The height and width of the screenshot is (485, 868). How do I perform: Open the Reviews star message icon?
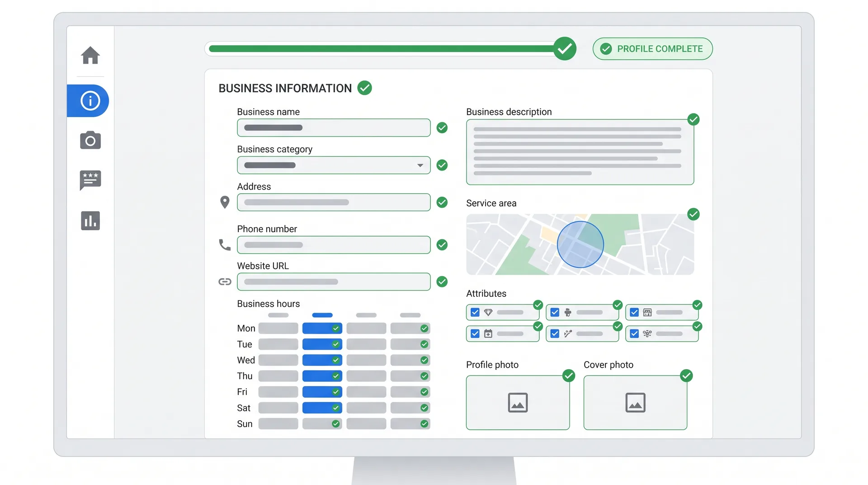(90, 180)
